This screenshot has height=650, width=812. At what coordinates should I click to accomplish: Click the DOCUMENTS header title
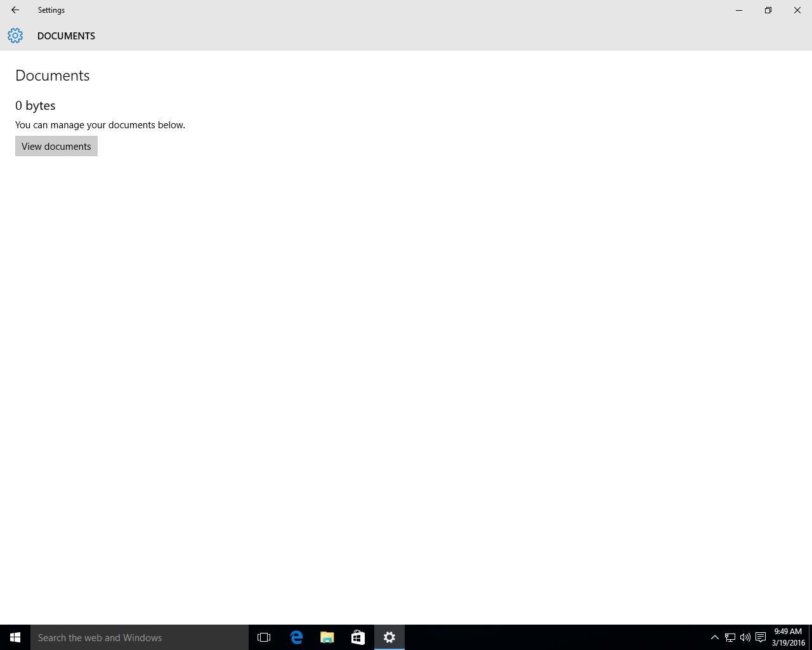pos(66,36)
